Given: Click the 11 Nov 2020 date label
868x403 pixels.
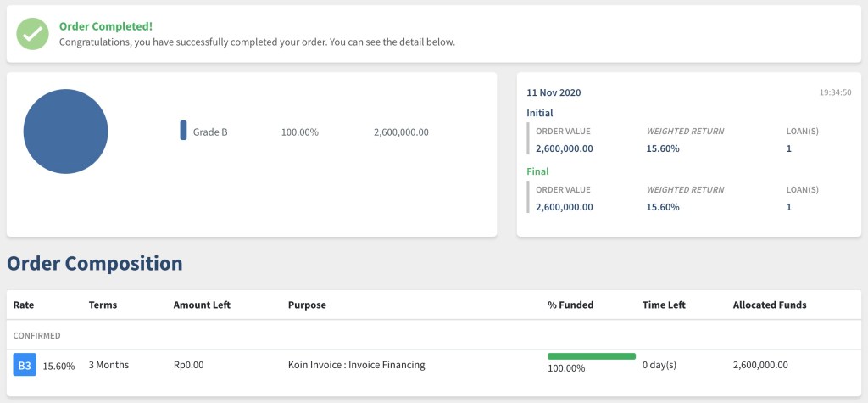Looking at the screenshot, I should coord(554,92).
